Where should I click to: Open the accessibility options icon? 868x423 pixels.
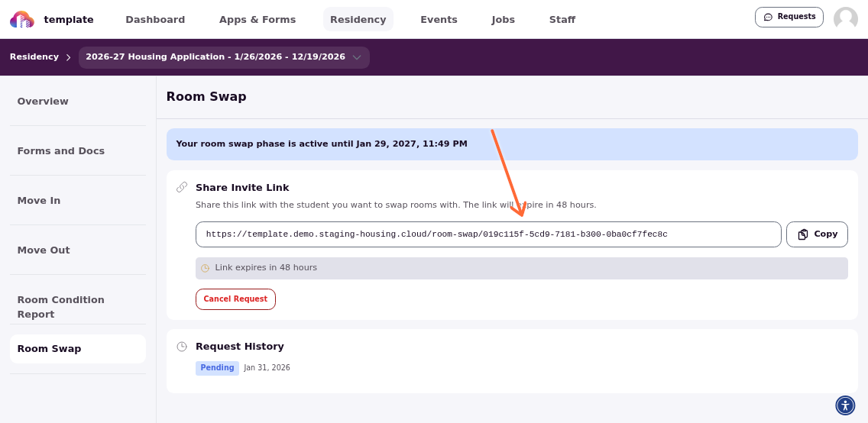[x=845, y=405]
